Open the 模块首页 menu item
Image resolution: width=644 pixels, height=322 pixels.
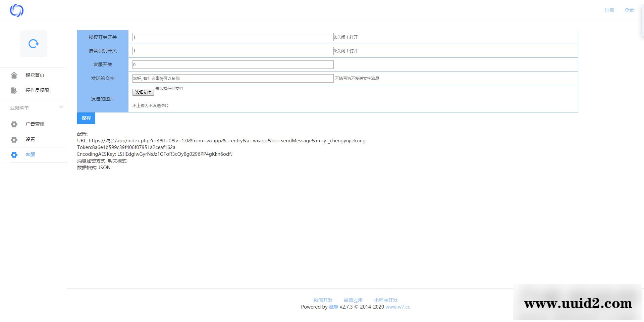click(35, 75)
